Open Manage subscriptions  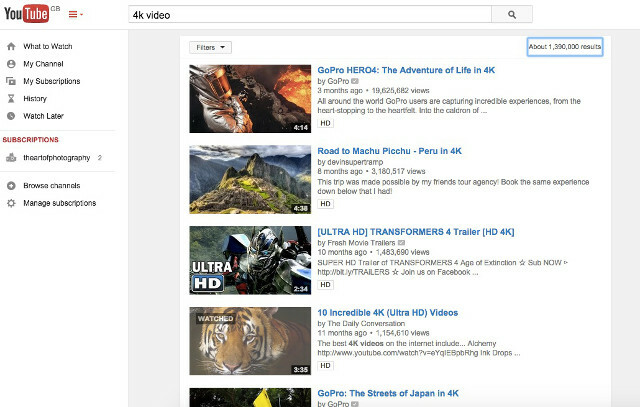[60, 203]
